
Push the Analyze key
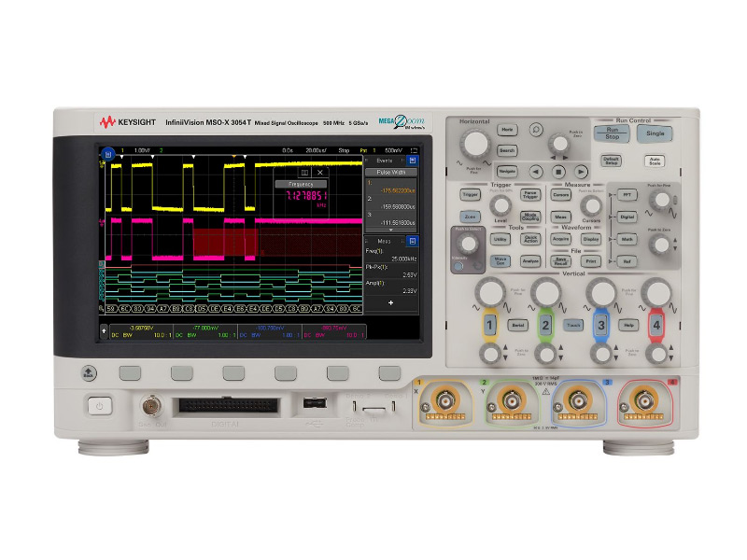(530, 261)
